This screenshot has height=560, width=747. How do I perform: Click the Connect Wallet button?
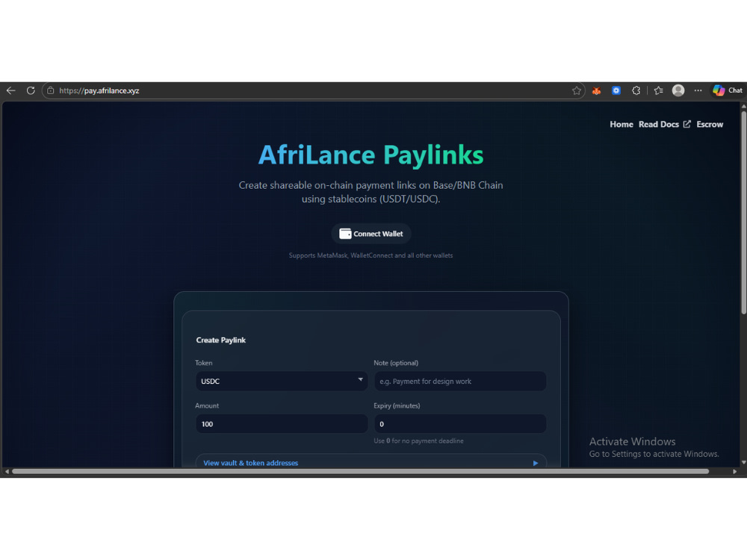coord(371,234)
